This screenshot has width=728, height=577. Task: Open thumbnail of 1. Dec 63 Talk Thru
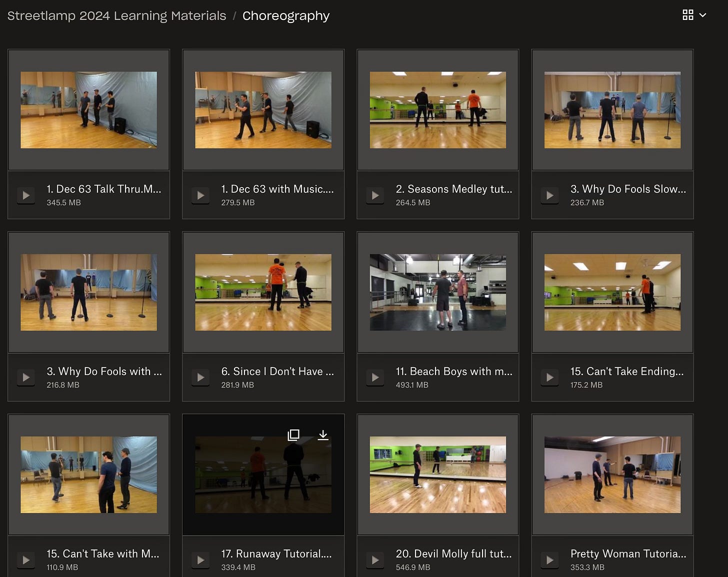pos(88,110)
